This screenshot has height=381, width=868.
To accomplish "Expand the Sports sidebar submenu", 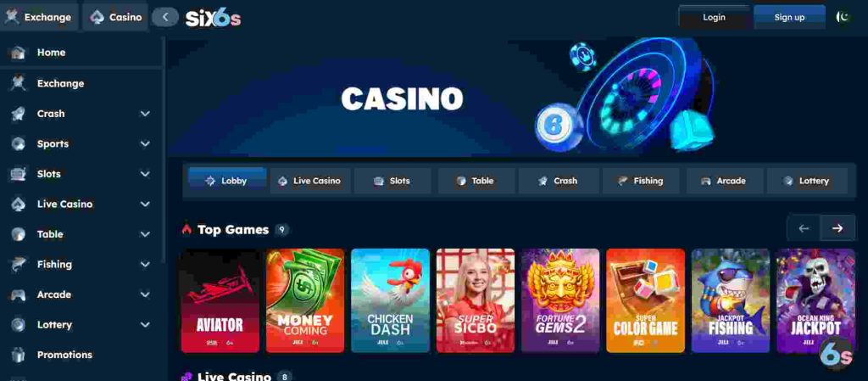I will tap(145, 144).
